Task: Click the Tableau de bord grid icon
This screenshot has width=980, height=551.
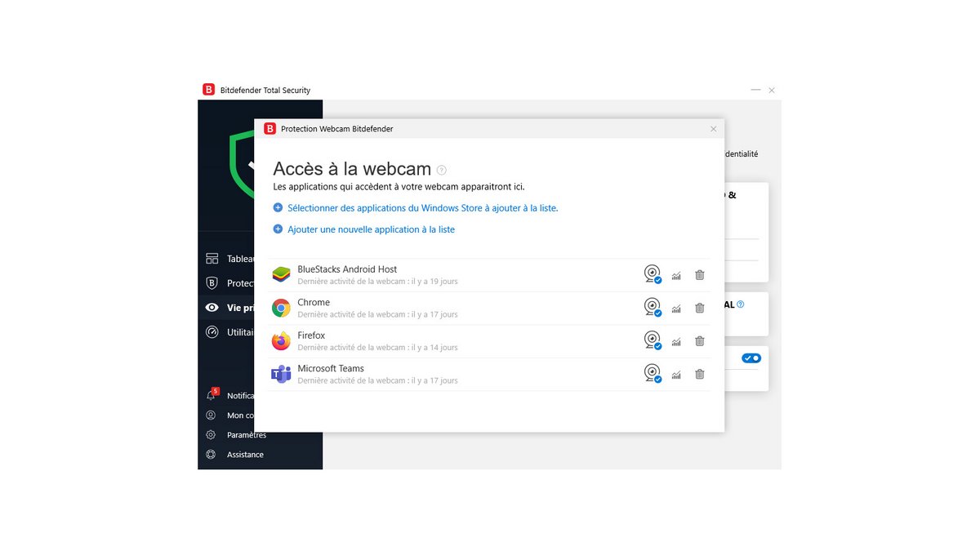Action: (x=212, y=259)
